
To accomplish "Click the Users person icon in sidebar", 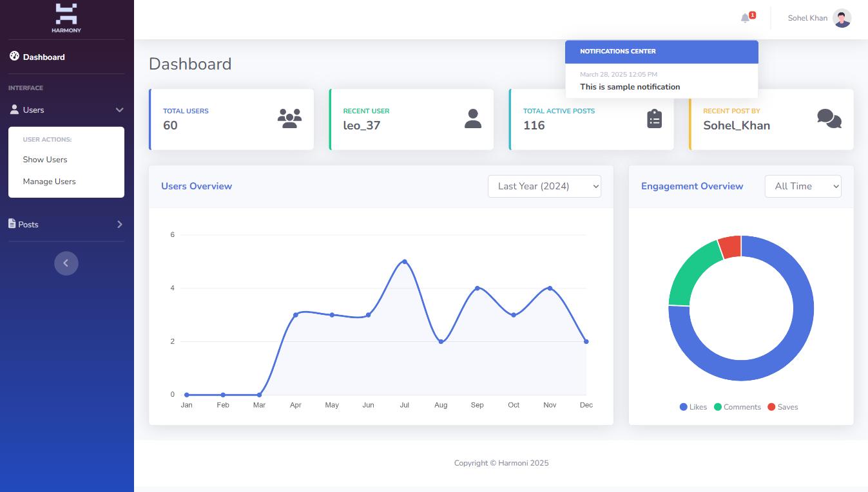I will (14, 109).
